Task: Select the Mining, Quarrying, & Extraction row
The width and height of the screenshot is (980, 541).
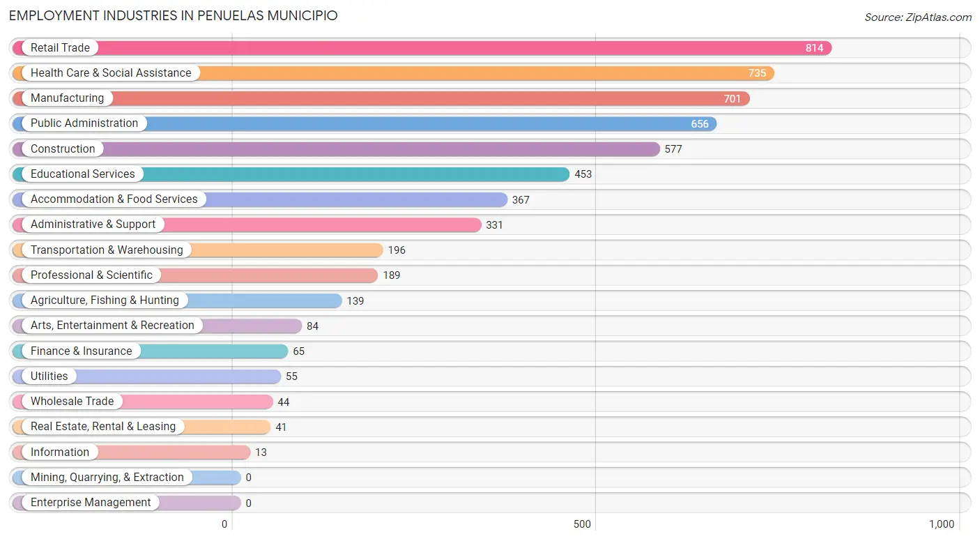Action: pos(490,478)
